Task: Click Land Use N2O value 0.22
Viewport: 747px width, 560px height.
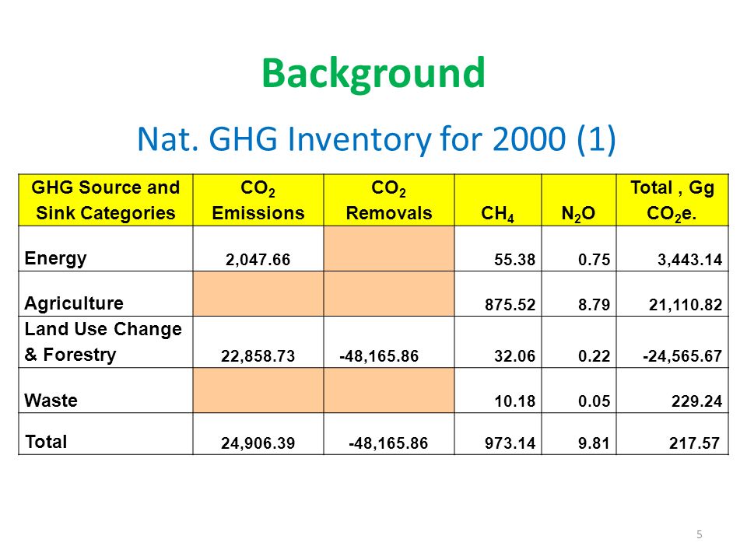Action: point(594,356)
